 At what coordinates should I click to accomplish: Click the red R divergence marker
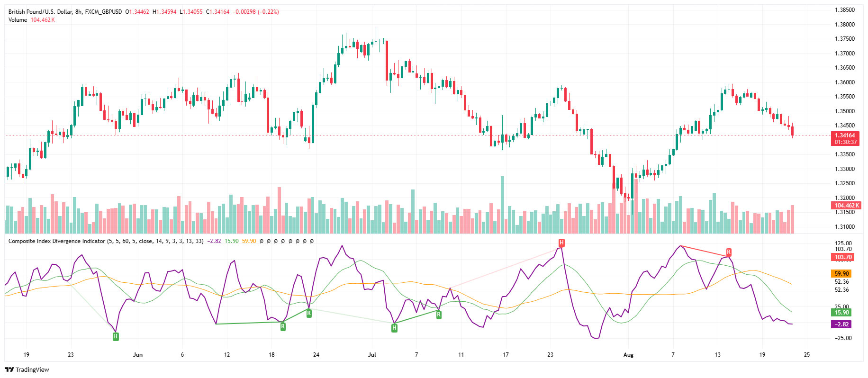point(729,252)
